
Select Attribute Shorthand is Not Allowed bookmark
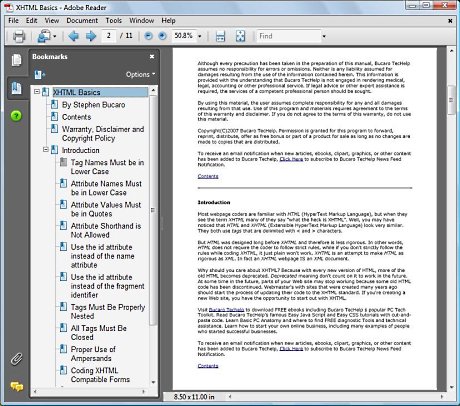[106, 230]
